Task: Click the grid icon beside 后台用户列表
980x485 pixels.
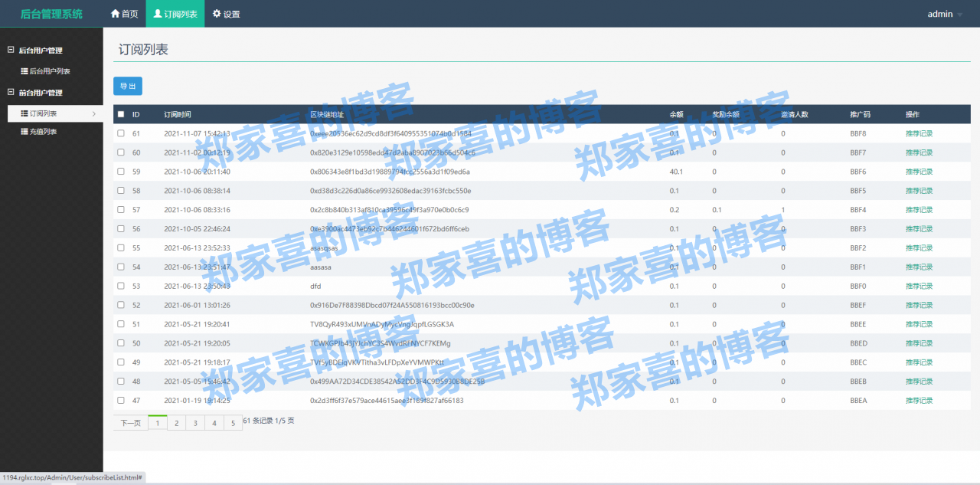Action: pyautogui.click(x=24, y=71)
